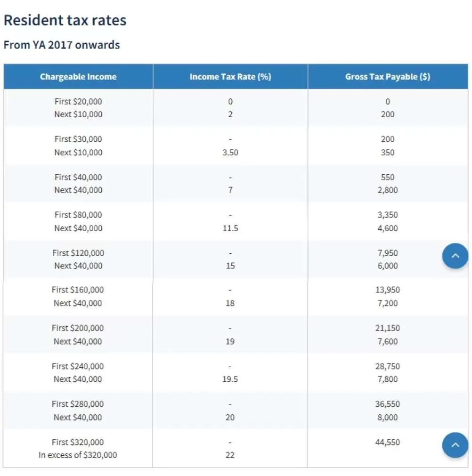The width and height of the screenshot is (472, 476).
Task: Click the Chargeable Income column header
Action: click(x=78, y=77)
